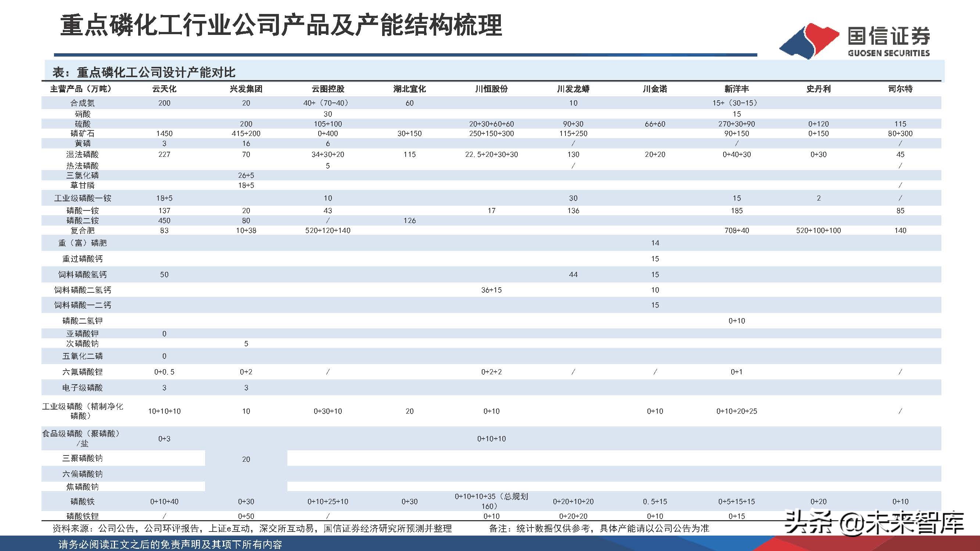
Task: Click the 复合肥 row label
Action: point(82,230)
